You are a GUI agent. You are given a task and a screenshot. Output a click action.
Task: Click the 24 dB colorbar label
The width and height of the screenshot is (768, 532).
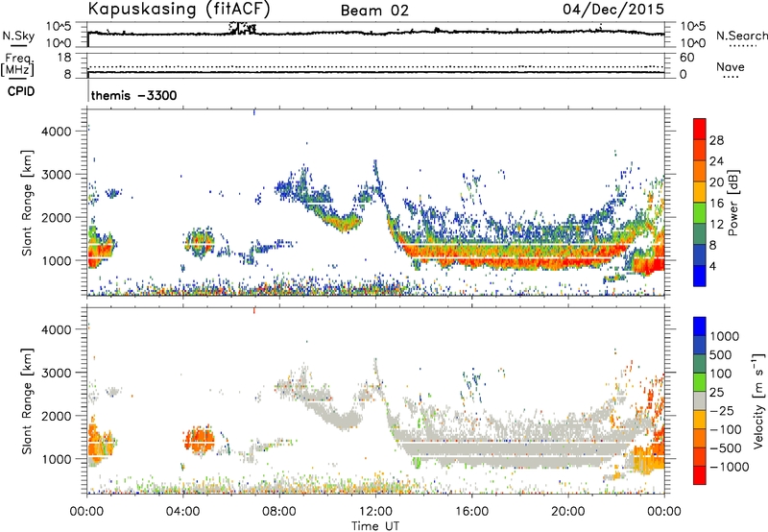point(716,161)
